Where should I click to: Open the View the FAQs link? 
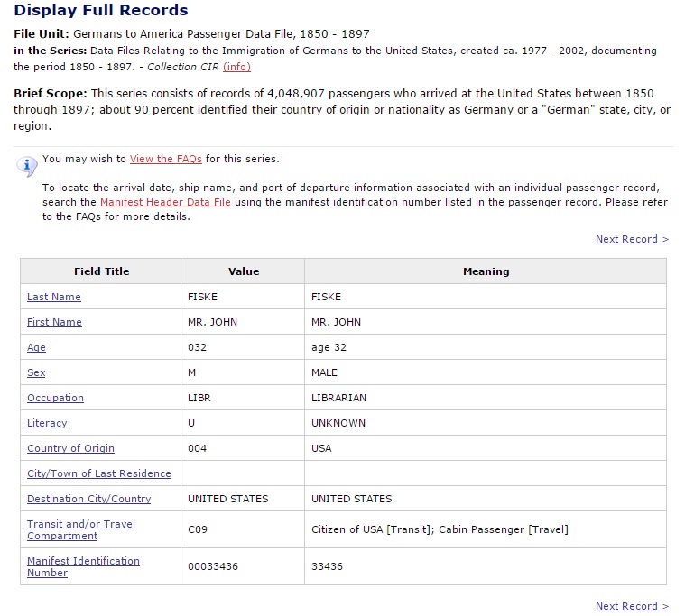tap(166, 159)
